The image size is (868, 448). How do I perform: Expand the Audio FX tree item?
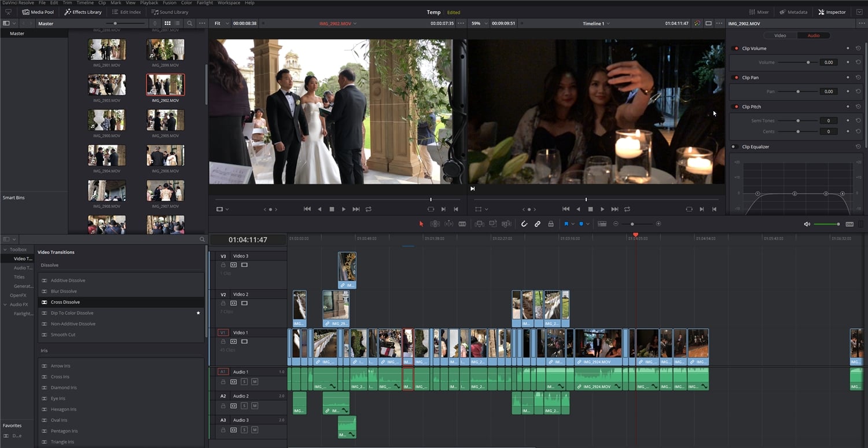5,304
